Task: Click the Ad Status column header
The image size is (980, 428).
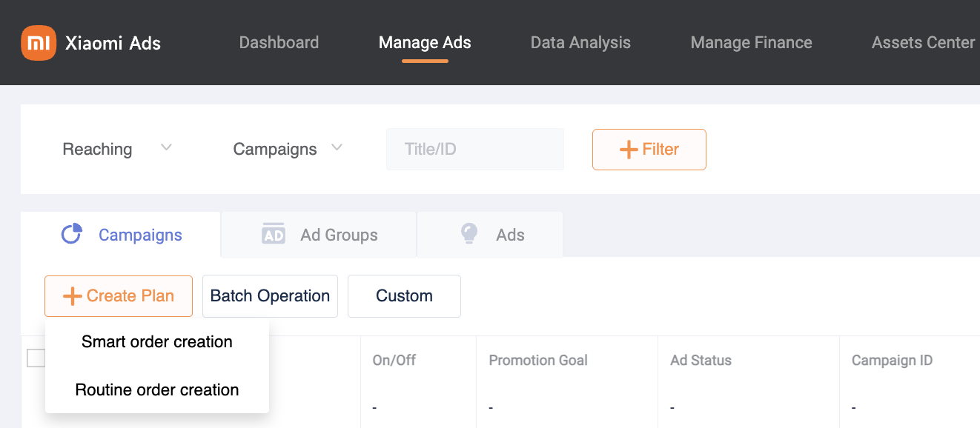Action: click(701, 361)
